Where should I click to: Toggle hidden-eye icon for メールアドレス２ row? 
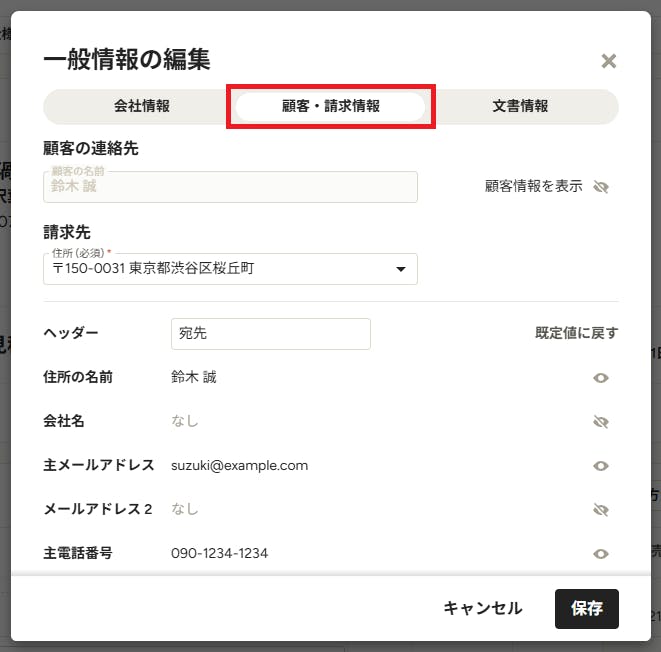click(601, 510)
